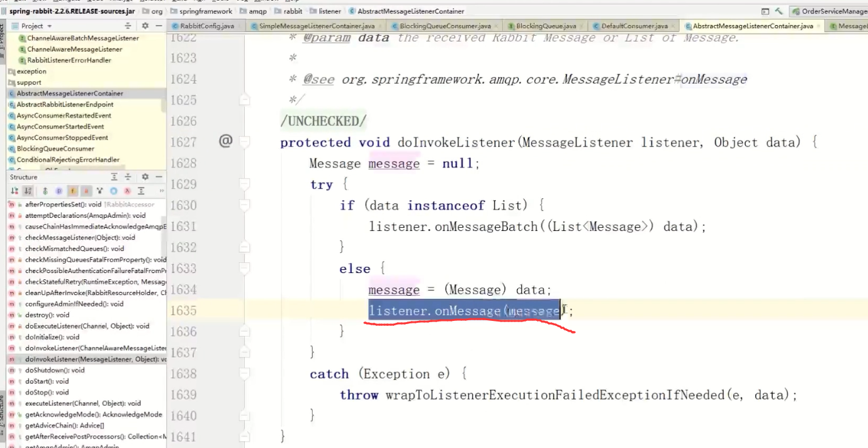This screenshot has width=868, height=448.
Task: Click wrapToListenerExecutionFailedExceptionIfNeeded call in code
Action: click(555, 395)
